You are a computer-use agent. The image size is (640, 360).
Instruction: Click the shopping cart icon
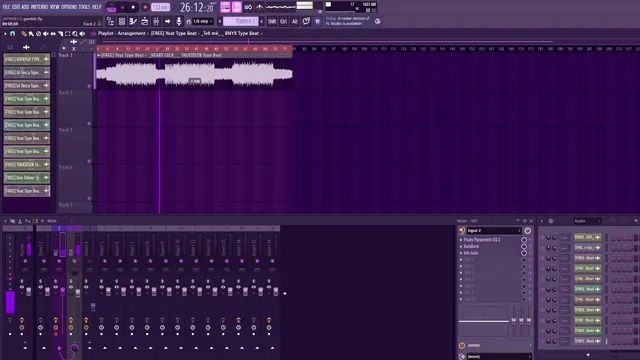click(317, 21)
